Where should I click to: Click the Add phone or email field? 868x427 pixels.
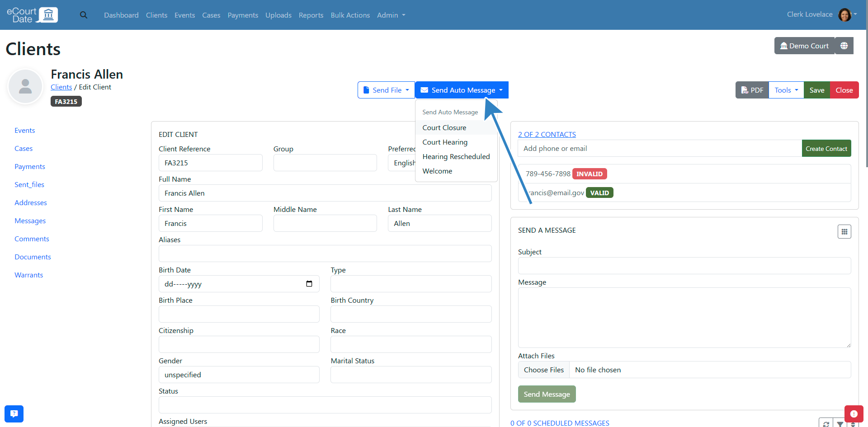pos(660,148)
